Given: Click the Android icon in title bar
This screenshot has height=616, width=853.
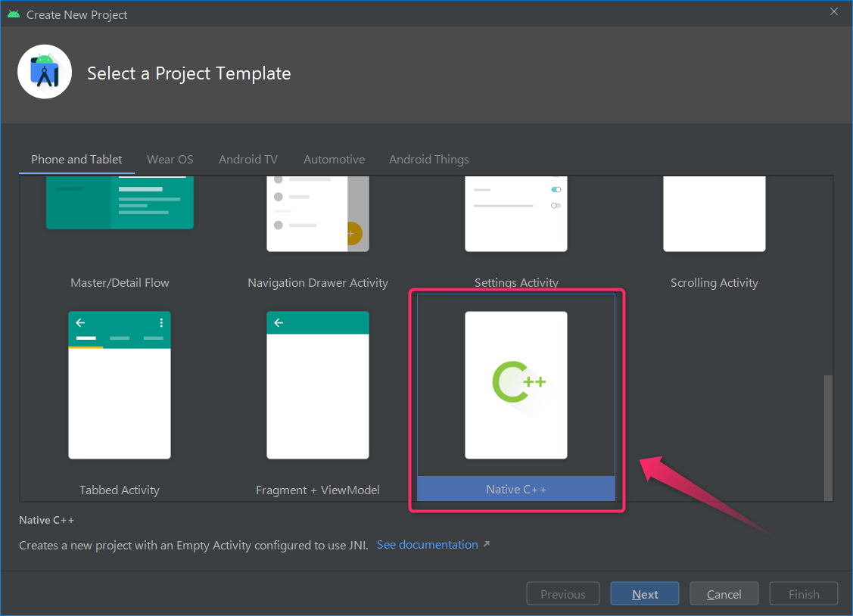Looking at the screenshot, I should (14, 14).
